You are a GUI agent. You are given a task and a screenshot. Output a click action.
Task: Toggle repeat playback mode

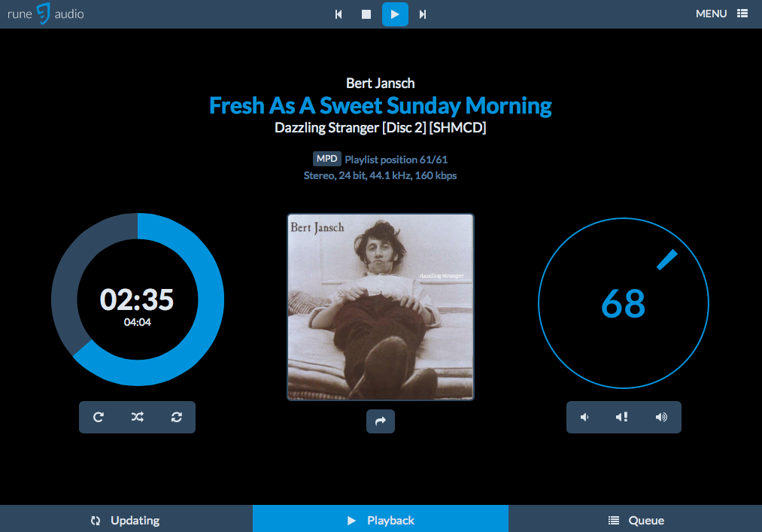tap(99, 417)
